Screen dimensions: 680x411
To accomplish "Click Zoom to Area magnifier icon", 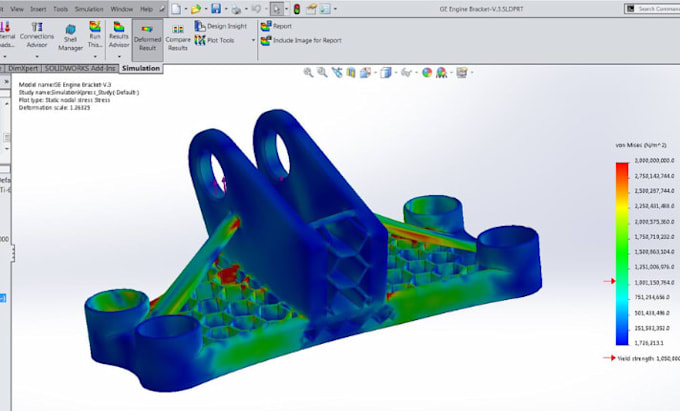I will pos(322,72).
